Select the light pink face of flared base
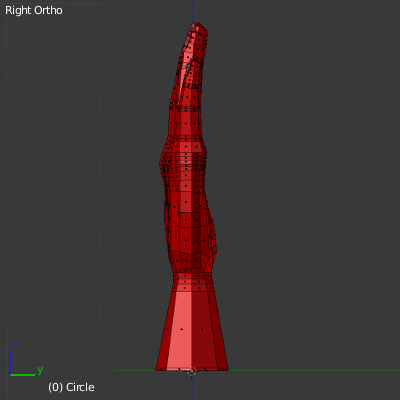Screen dimensions: 400x400 click(180, 330)
